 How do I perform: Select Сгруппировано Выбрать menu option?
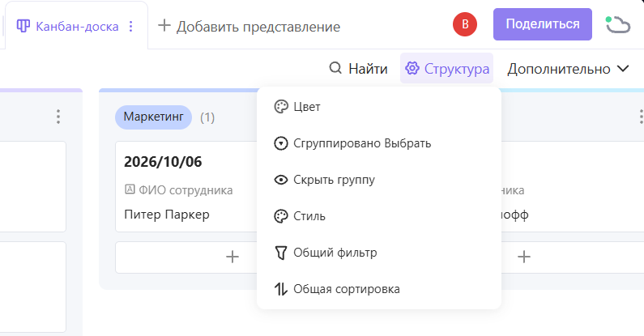point(378,143)
